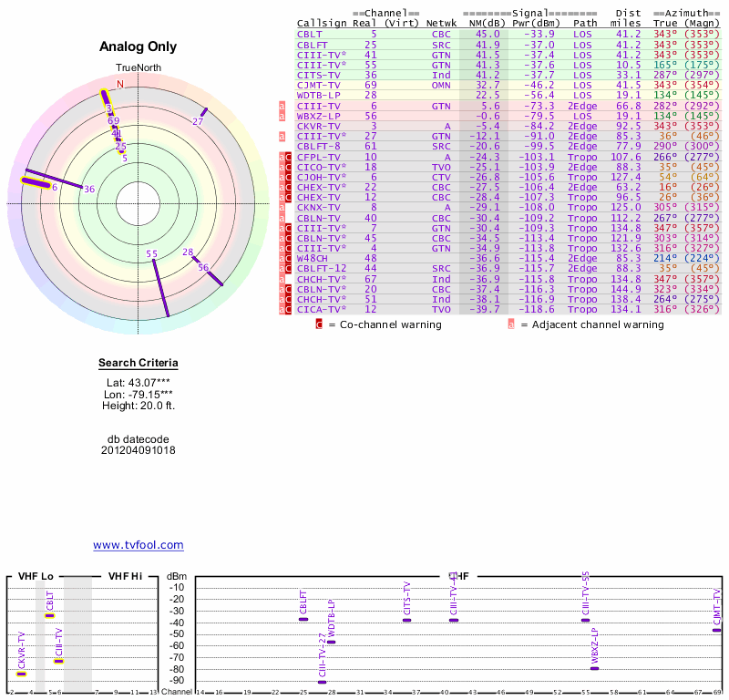Click the WBXZ-LP signal bar in spectrum chart
This screenshot has height=700, width=729.
point(594,668)
